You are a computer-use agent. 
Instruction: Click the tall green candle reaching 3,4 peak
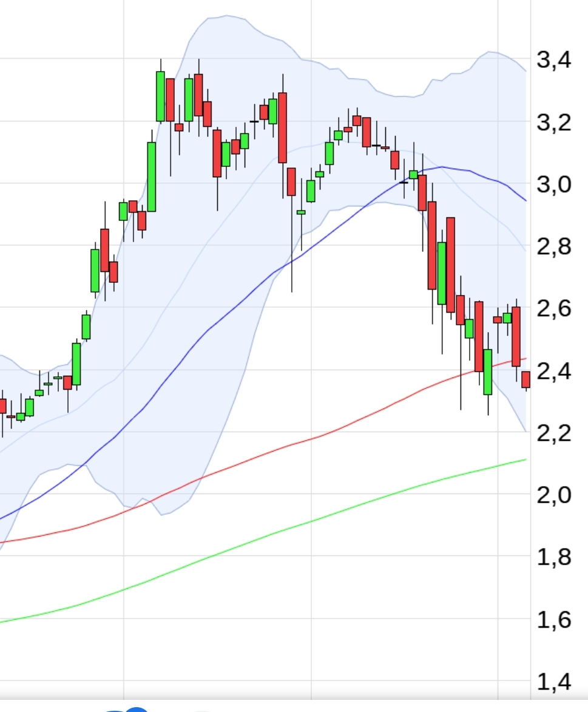160,96
